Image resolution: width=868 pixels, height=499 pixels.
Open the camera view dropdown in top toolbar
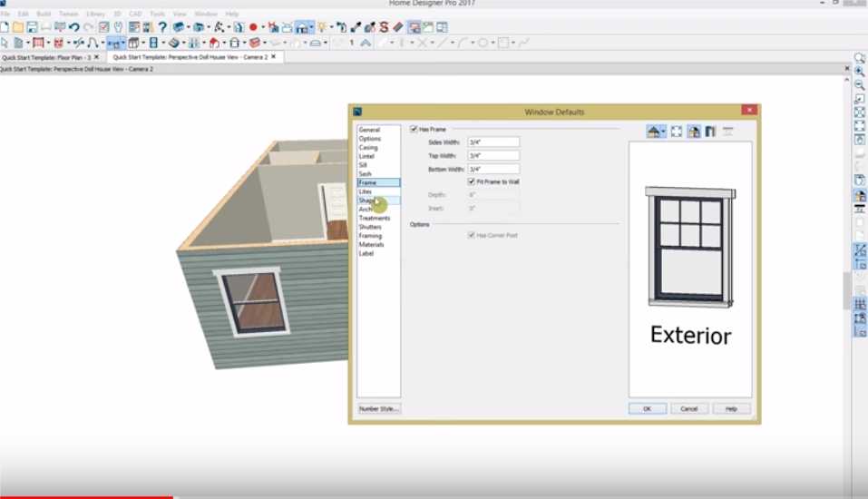(x=311, y=27)
